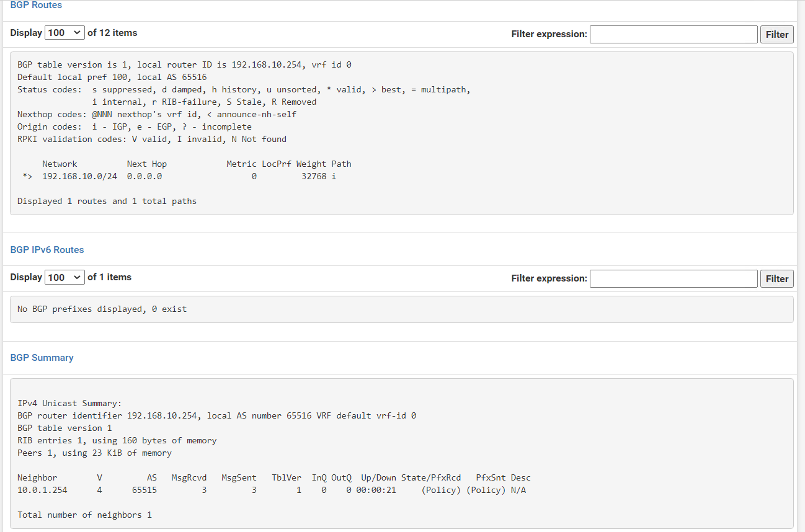Expand the Display count dropdown for BGP Routes
The width and height of the screenshot is (805, 532).
coord(64,33)
